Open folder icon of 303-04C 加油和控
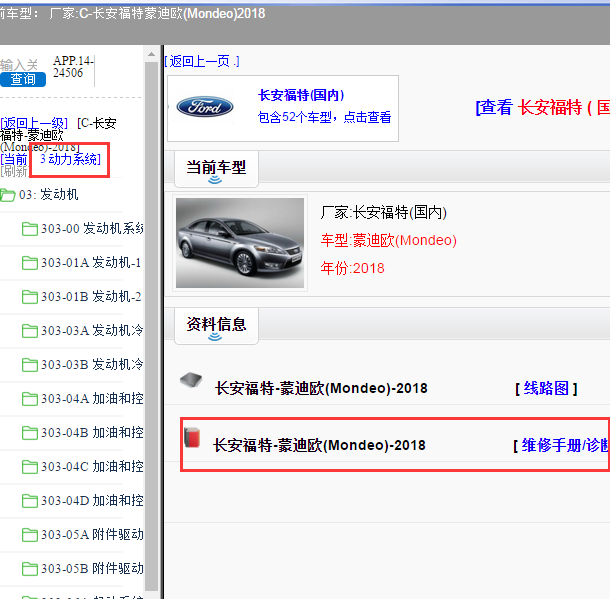 (30, 467)
